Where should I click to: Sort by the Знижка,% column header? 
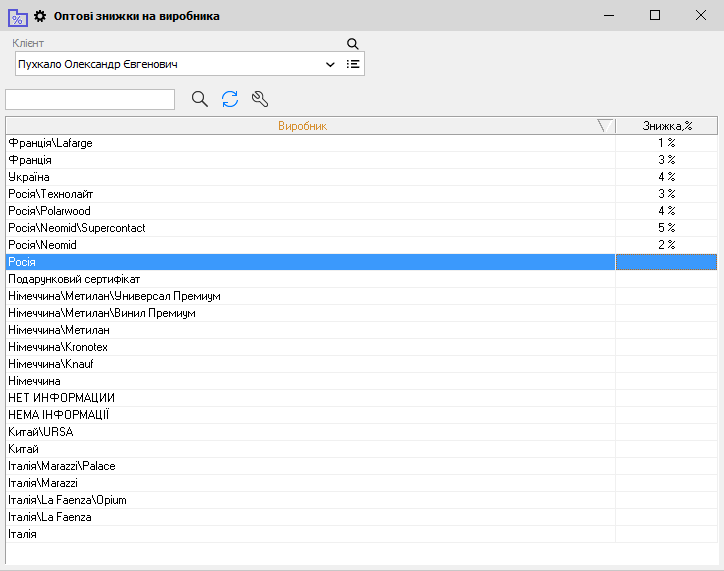pyautogui.click(x=667, y=126)
